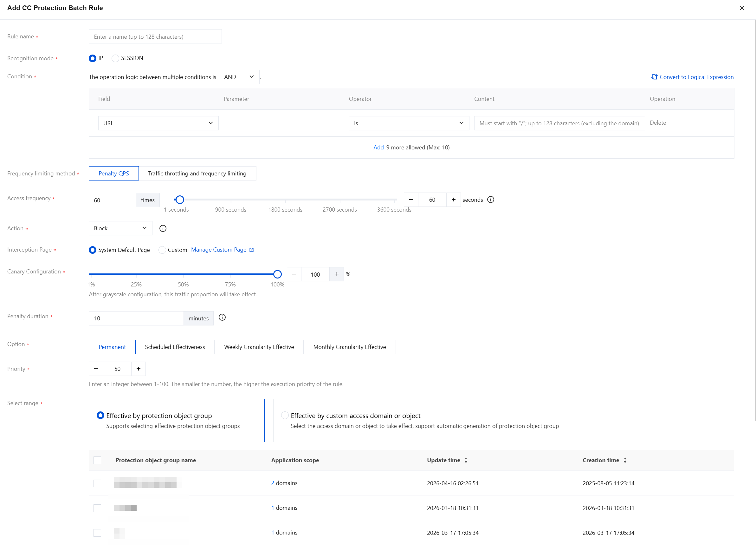Open the Block action dropdown
The image size is (756, 551).
click(x=120, y=228)
